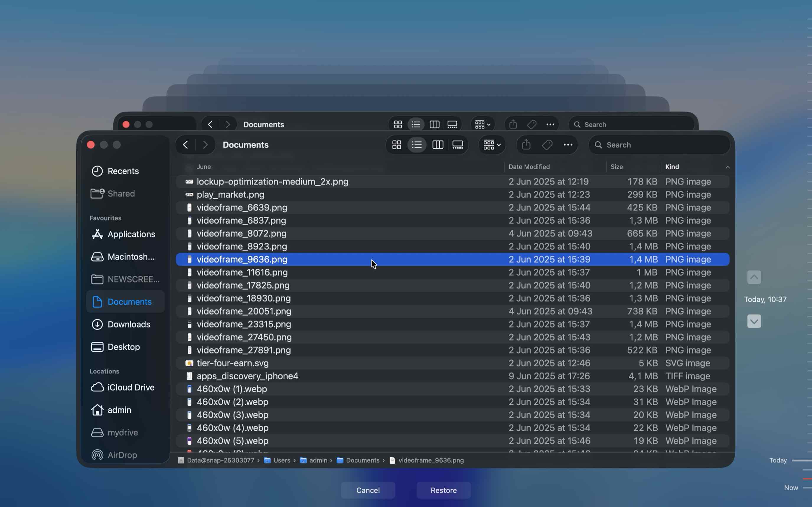Sort files by the Kind column

672,166
